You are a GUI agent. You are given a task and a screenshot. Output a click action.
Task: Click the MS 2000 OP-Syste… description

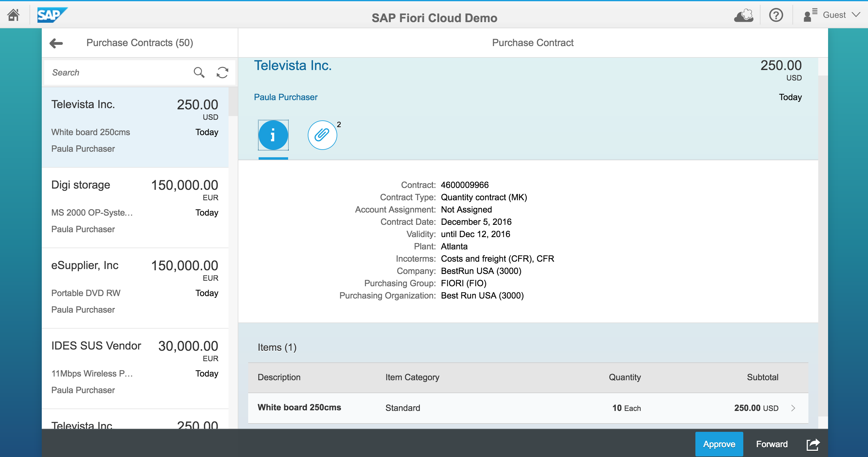[x=92, y=213]
